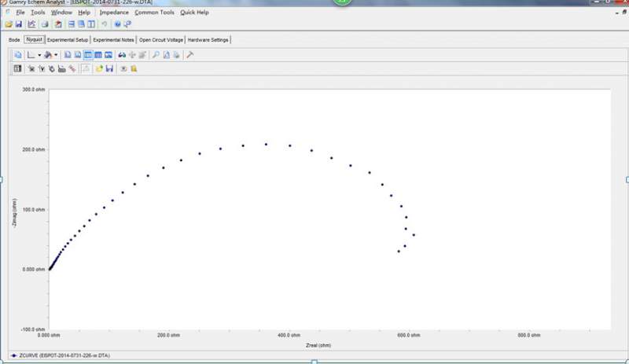629x364 pixels.
Task: Click the open-folder icon in top toolbar
Action: (x=9, y=24)
